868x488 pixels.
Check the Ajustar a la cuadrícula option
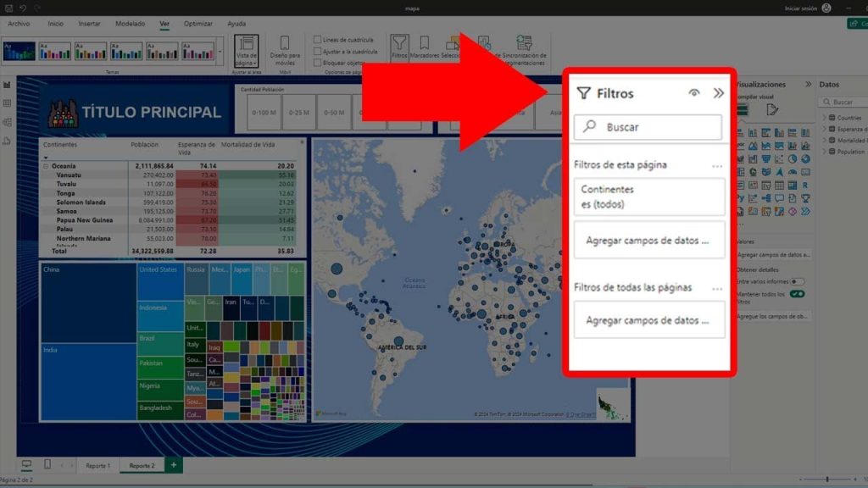coord(317,51)
